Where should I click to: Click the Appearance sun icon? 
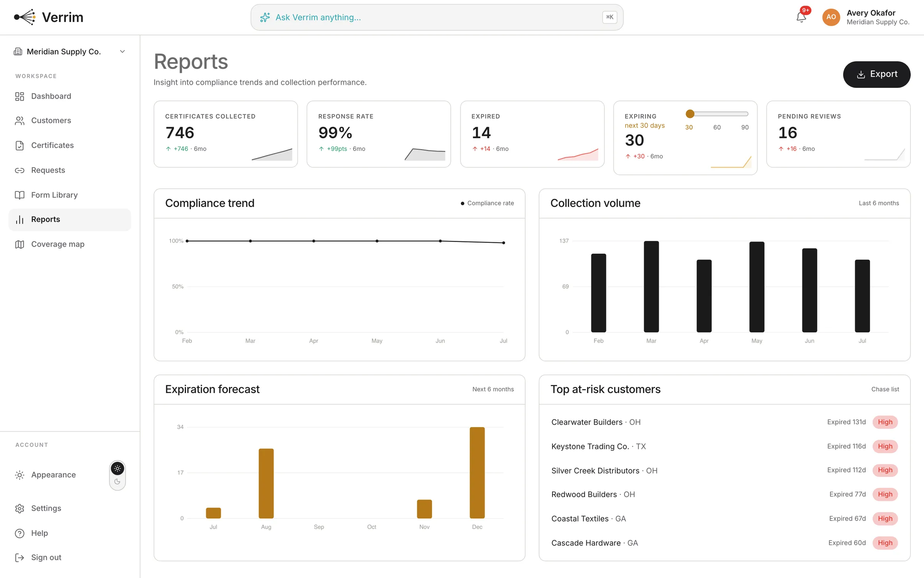20,475
